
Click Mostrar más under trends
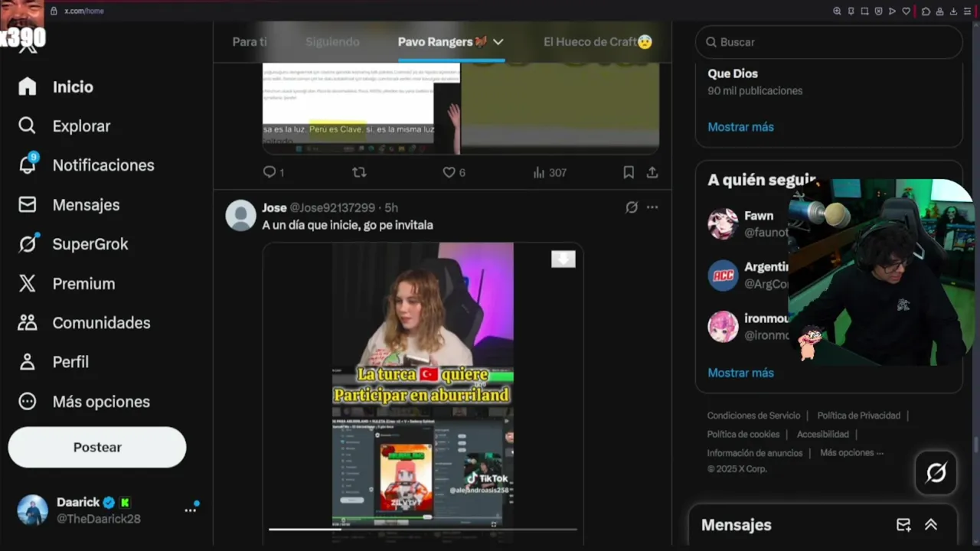click(x=740, y=127)
